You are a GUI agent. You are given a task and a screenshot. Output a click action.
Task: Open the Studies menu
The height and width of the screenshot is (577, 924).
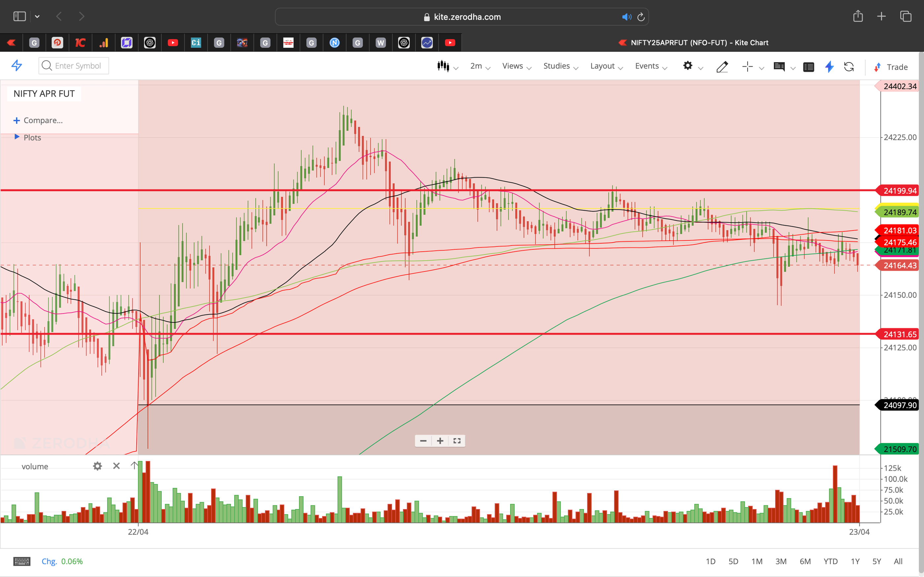coord(557,66)
